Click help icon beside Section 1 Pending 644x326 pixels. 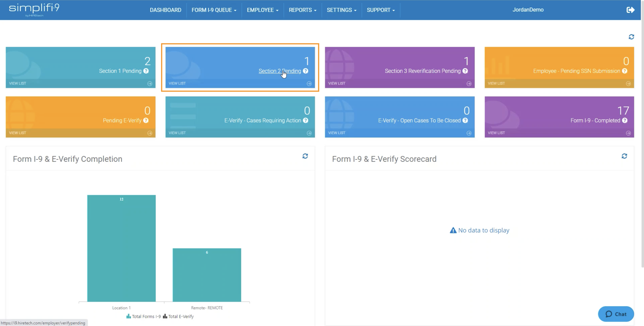(x=146, y=71)
